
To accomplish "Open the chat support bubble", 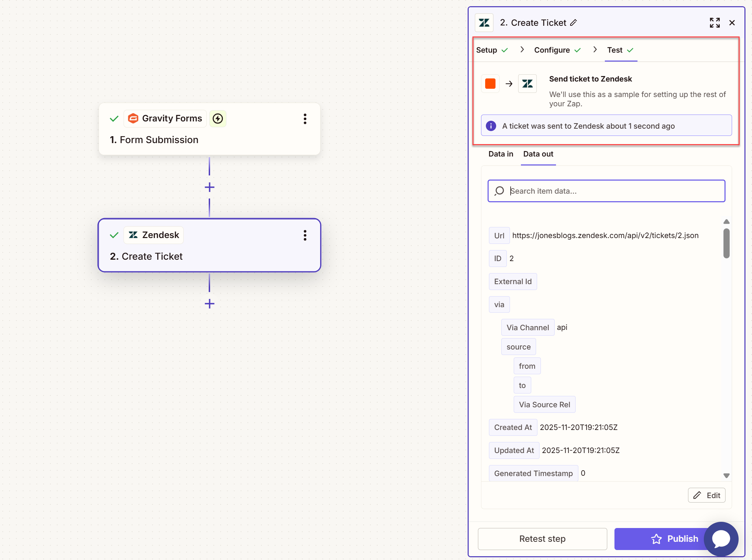I will point(721,539).
